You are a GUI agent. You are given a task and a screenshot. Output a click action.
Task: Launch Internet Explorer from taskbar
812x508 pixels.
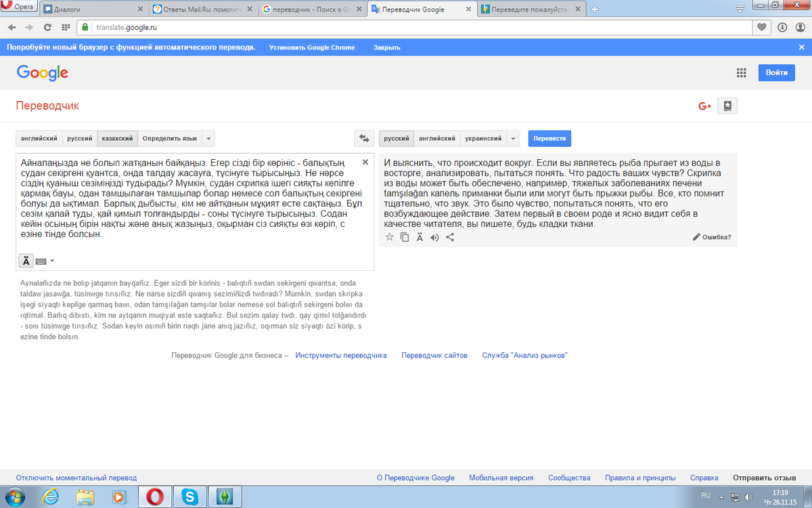point(51,497)
